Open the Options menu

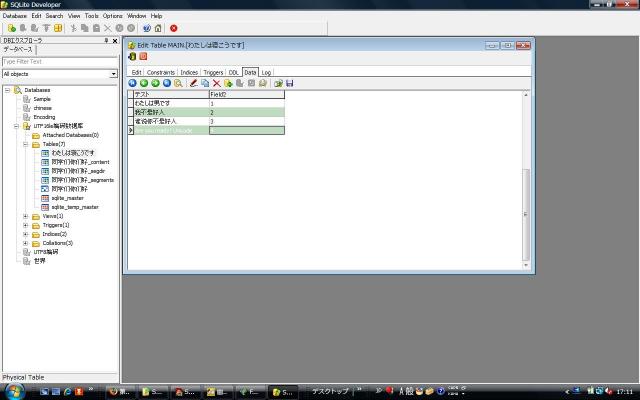point(113,16)
